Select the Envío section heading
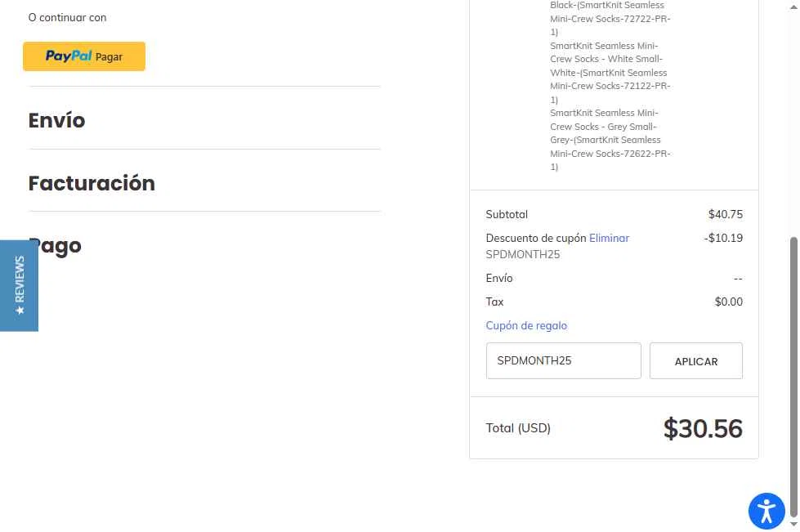Image resolution: width=800 pixels, height=532 pixels. (x=56, y=120)
